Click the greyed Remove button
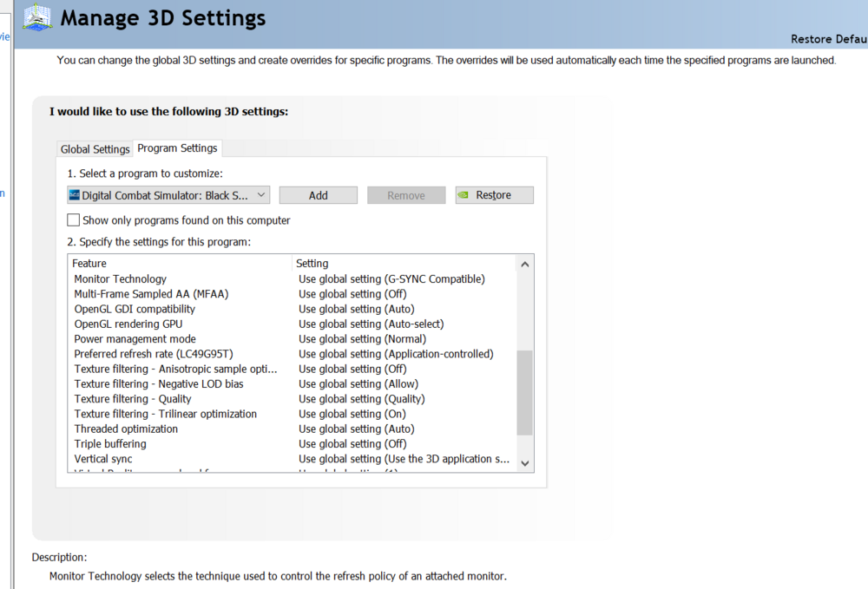The height and width of the screenshot is (589, 868). (x=406, y=195)
